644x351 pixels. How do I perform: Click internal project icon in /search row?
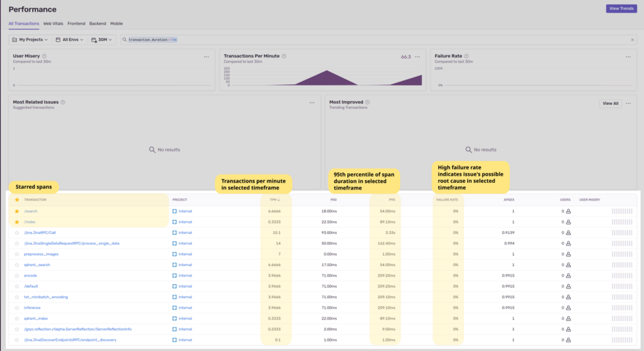point(175,211)
